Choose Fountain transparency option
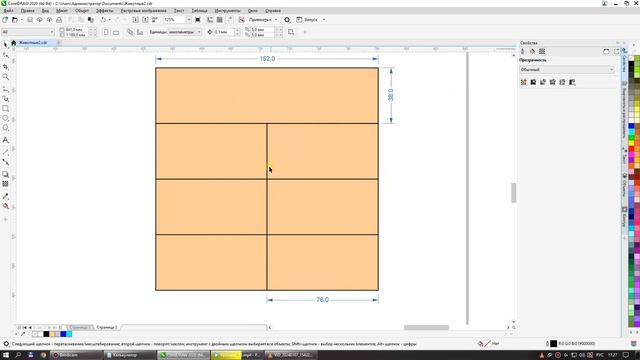640x360 pixels. (543, 82)
